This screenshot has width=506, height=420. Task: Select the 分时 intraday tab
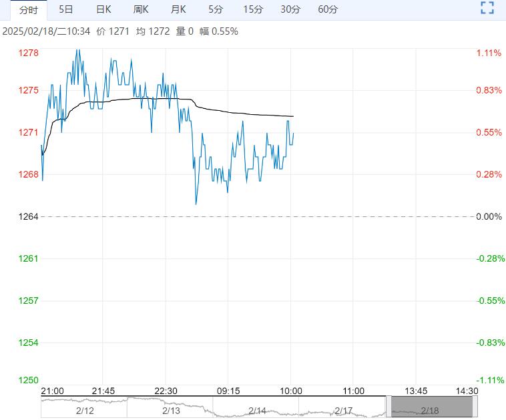point(29,10)
